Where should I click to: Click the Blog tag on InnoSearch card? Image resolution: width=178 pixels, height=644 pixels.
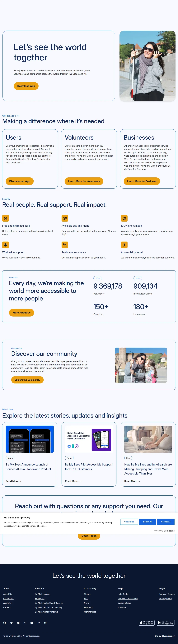pos(128,458)
